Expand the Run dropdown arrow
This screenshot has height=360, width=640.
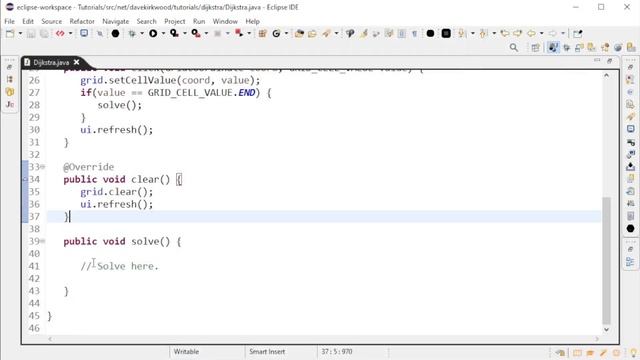point(163,33)
